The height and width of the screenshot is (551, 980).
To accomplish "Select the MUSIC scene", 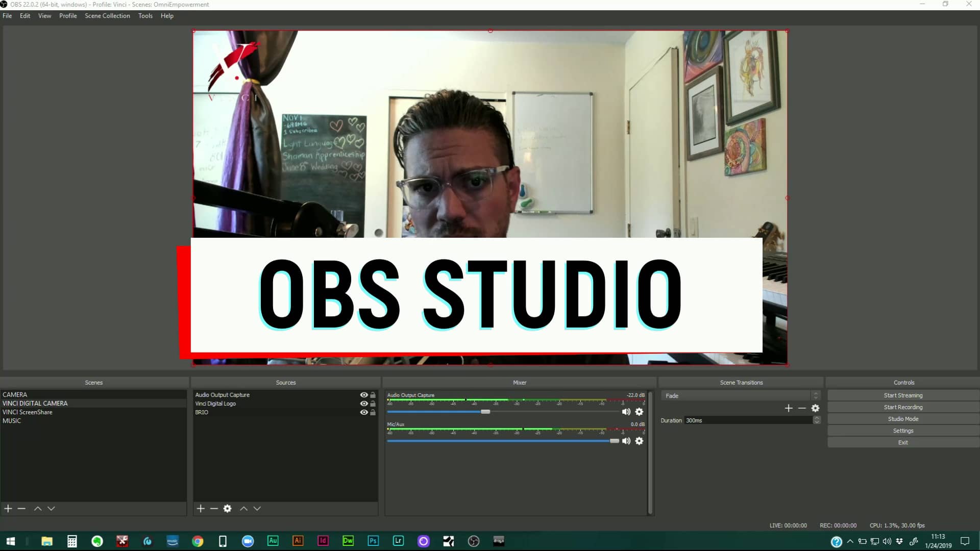I will point(12,421).
